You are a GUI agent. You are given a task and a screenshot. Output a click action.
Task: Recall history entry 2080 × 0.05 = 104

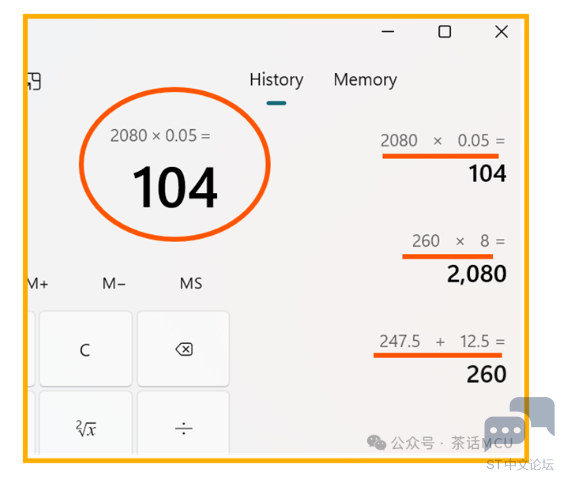tap(443, 158)
